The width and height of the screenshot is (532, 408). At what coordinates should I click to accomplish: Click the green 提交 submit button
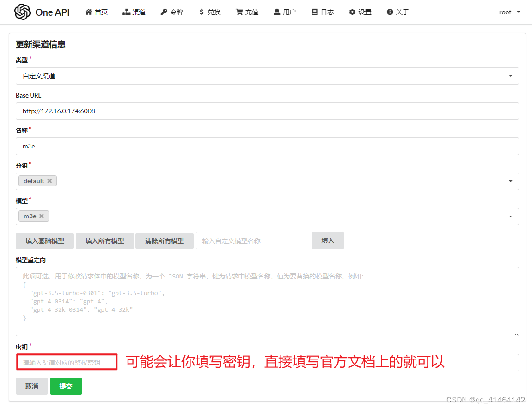[x=66, y=386]
